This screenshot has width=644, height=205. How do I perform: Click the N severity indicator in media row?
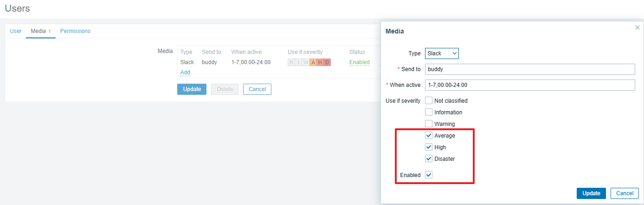click(x=291, y=62)
